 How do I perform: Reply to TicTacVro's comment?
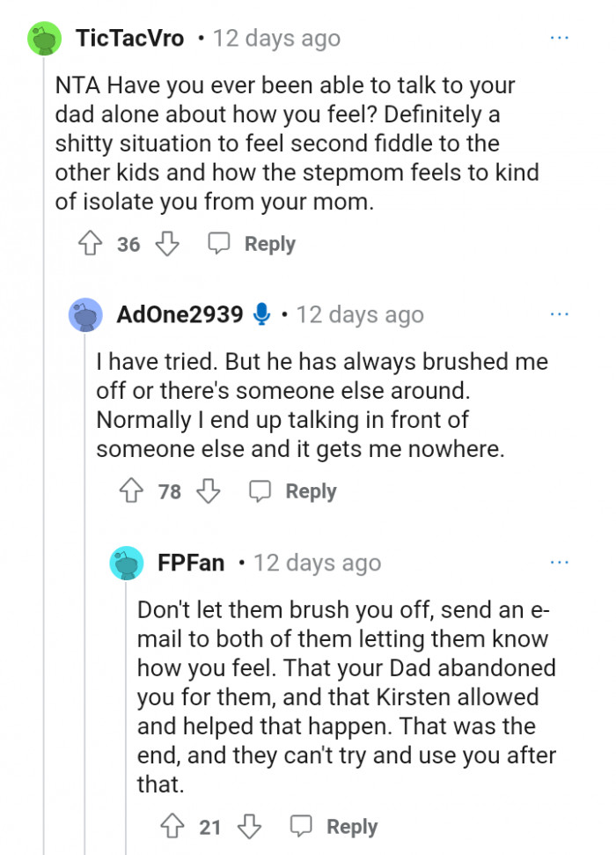coord(252,244)
